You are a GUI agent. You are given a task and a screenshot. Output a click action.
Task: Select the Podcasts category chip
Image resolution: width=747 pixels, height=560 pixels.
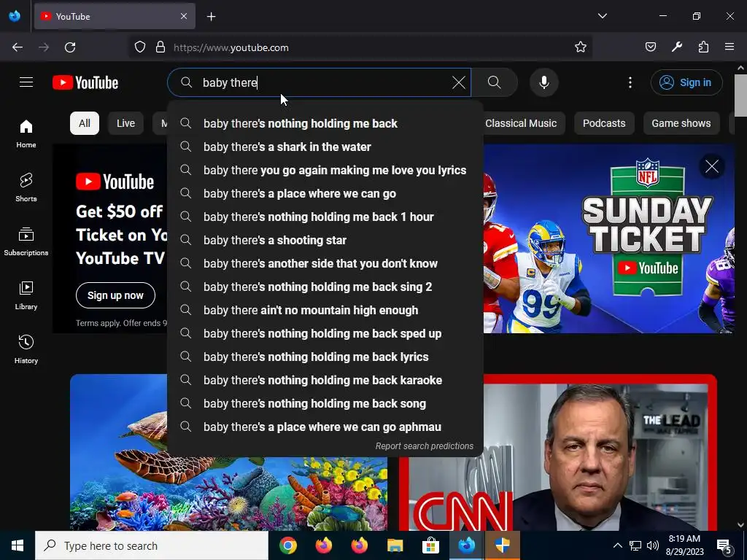point(604,123)
